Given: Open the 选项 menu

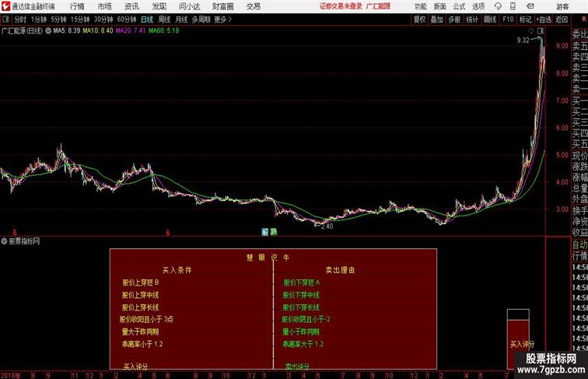Looking at the screenshot, I should pos(478,6).
